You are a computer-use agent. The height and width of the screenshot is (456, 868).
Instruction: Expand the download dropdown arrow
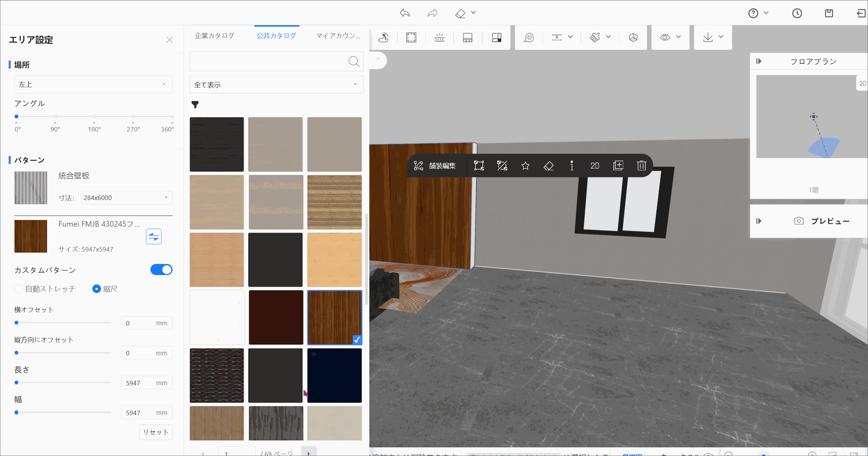(x=721, y=37)
